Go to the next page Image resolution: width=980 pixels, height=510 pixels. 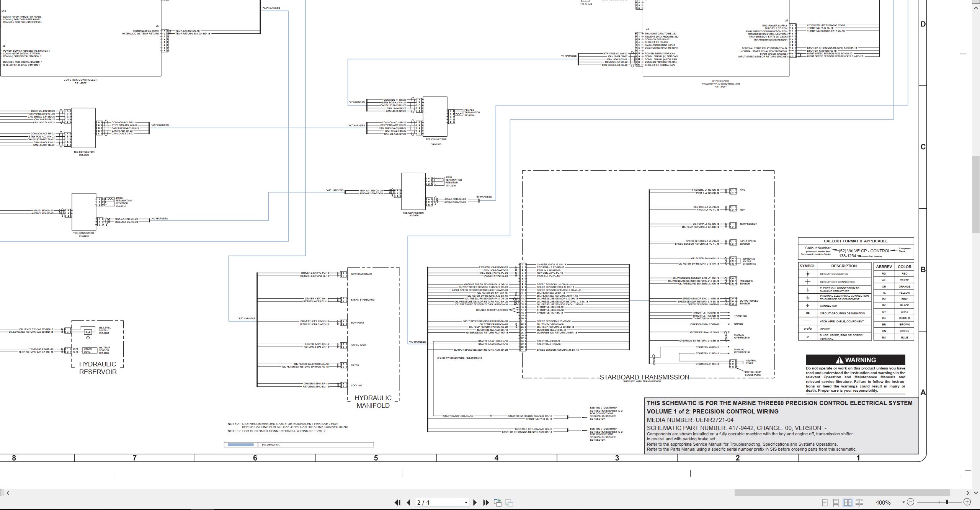pyautogui.click(x=475, y=502)
